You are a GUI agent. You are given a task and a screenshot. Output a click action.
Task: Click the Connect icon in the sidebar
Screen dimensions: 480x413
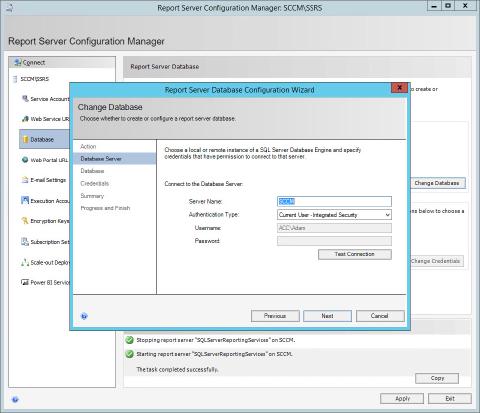click(x=18, y=62)
